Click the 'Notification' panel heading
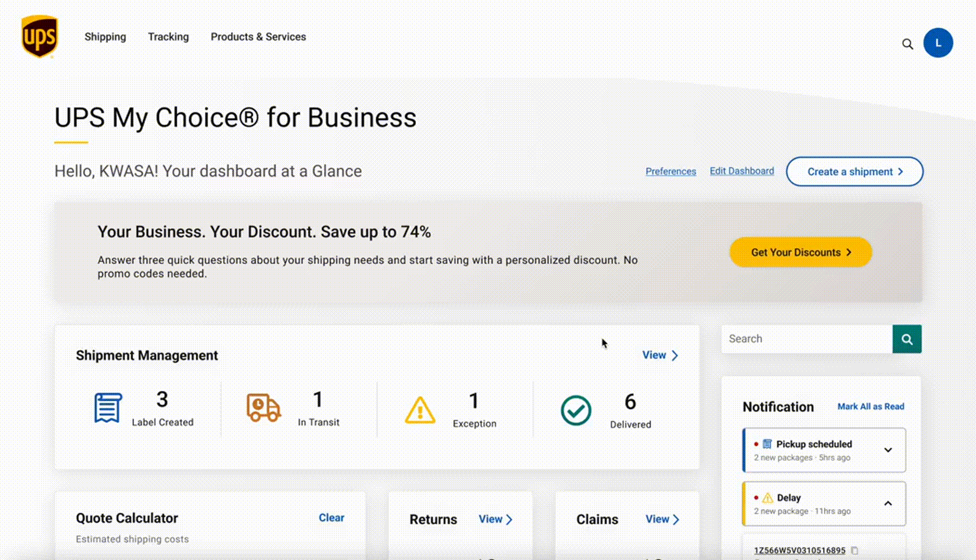This screenshot has width=976, height=560. pyautogui.click(x=778, y=407)
